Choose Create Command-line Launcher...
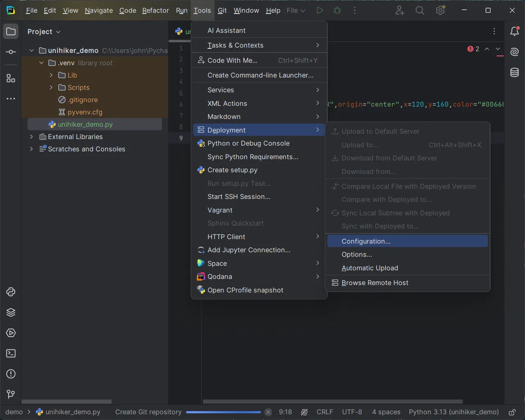The image size is (525, 420). (x=259, y=75)
